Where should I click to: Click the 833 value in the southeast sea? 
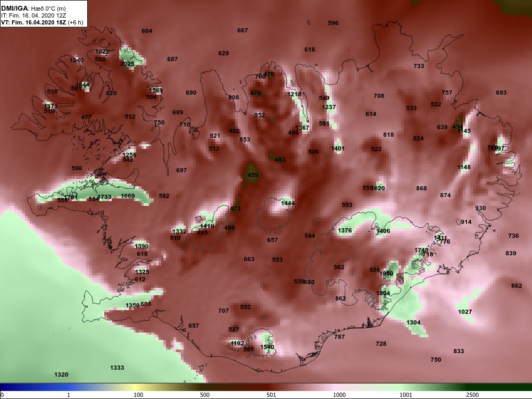tap(459, 351)
